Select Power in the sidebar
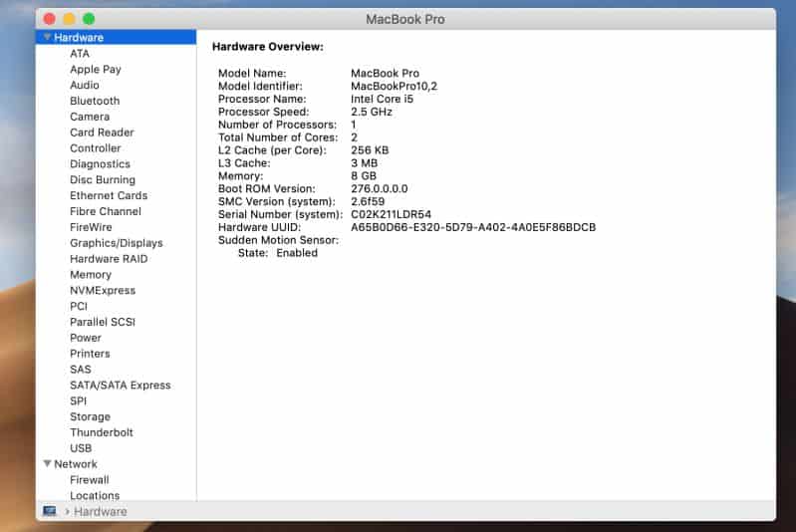 point(86,338)
